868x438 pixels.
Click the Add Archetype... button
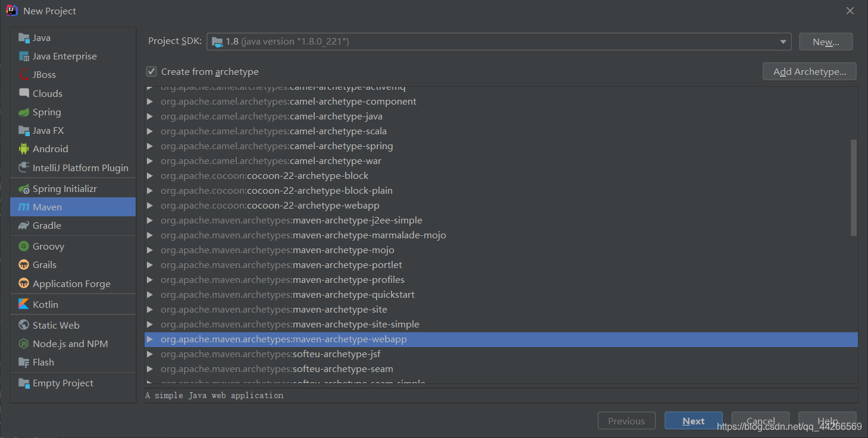pyautogui.click(x=810, y=71)
